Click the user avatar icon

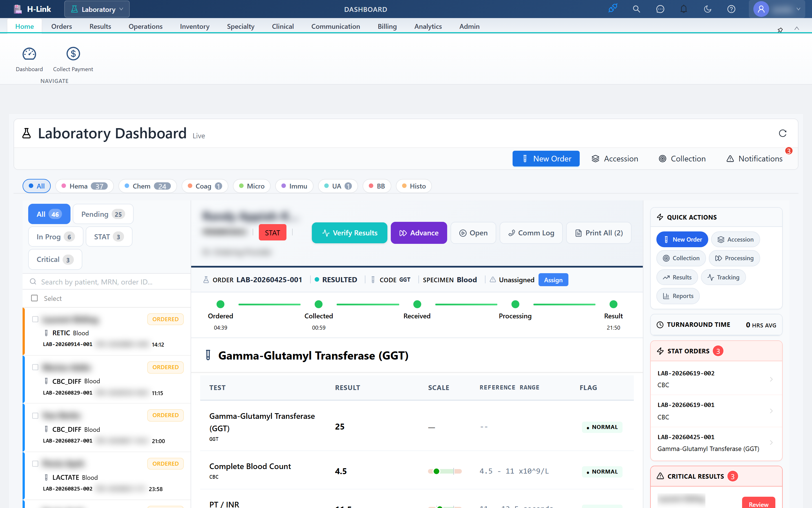point(761,9)
